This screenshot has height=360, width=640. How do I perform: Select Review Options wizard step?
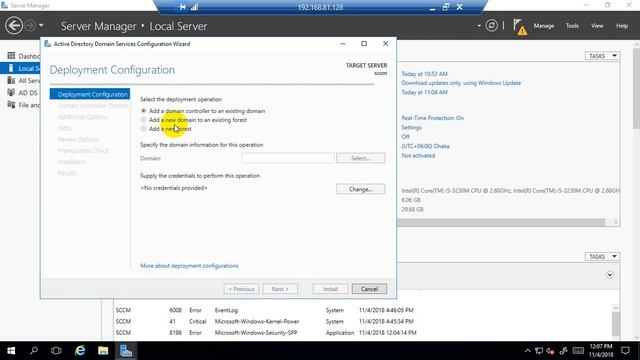78,140
